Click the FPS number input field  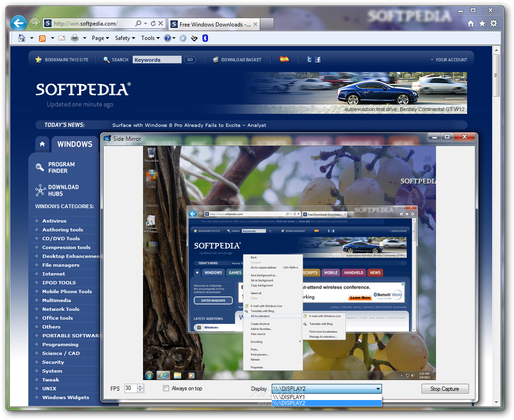pos(130,388)
